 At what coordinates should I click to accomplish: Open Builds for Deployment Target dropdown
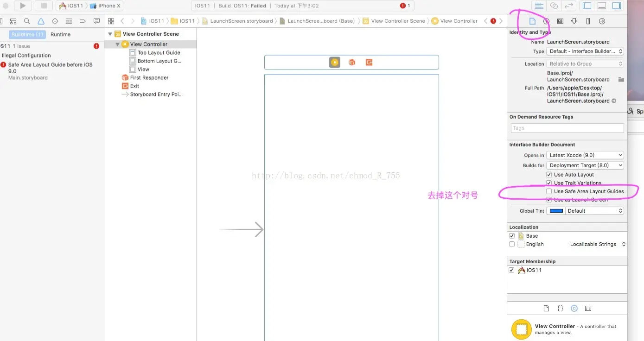[585, 165]
